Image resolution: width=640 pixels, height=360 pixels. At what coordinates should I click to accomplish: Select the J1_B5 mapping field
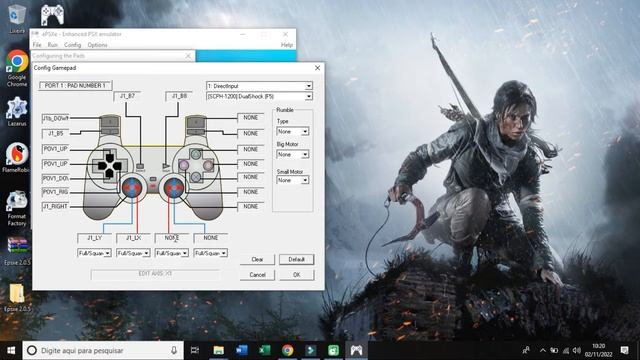(x=56, y=133)
